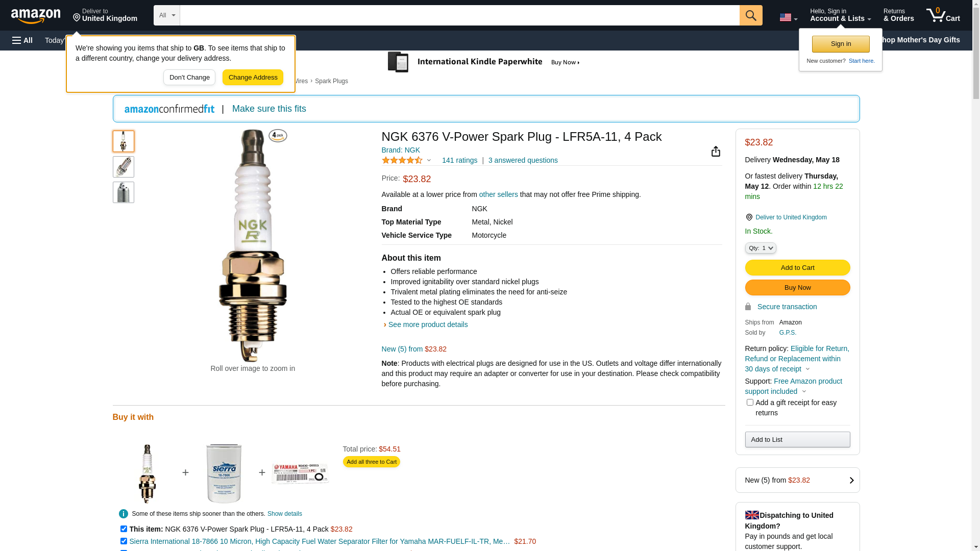The image size is (980, 551).
Task: Toggle the gift receipt checkbox
Action: pyautogui.click(x=750, y=403)
